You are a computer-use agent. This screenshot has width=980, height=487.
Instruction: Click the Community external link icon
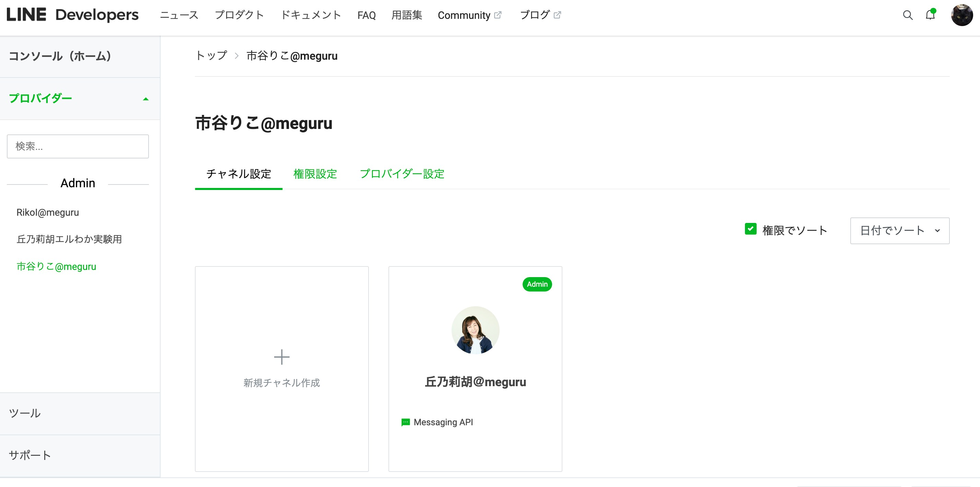point(498,15)
